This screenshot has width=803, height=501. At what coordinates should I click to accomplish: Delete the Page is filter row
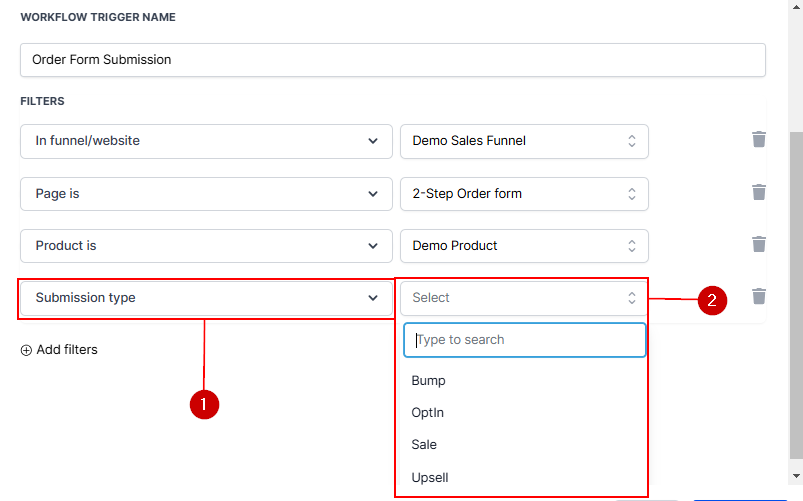tap(759, 192)
